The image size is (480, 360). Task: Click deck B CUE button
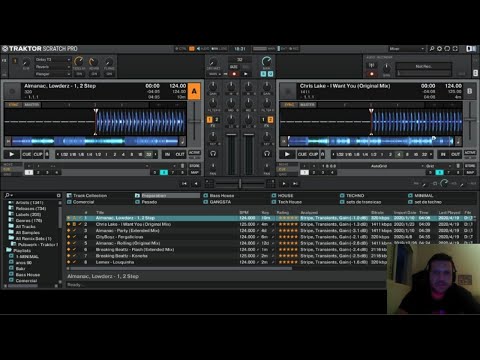pyautogui.click(x=302, y=154)
